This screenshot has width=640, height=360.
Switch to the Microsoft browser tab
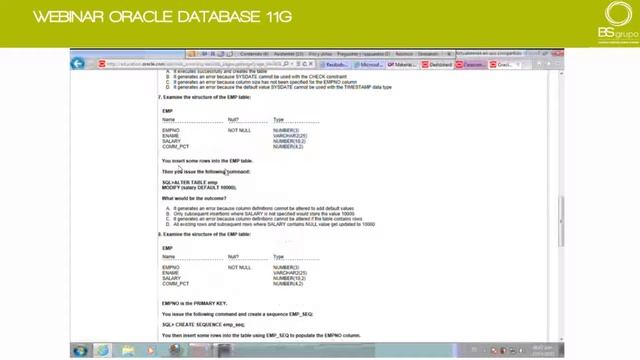(368, 64)
